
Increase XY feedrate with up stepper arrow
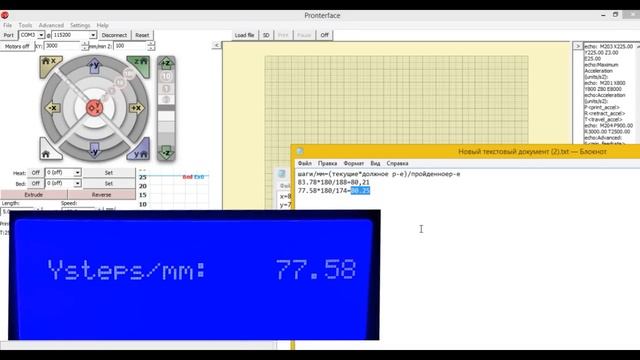[x=85, y=44]
